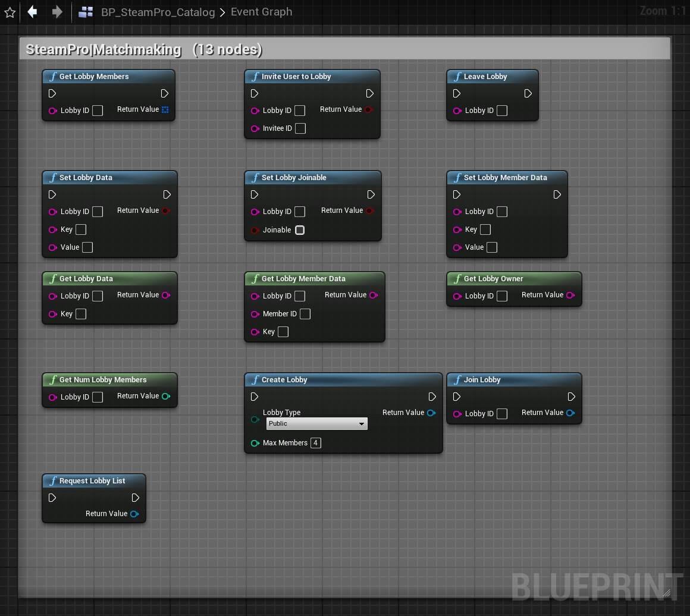
Task: Click the favorite star icon
Action: tap(10, 12)
